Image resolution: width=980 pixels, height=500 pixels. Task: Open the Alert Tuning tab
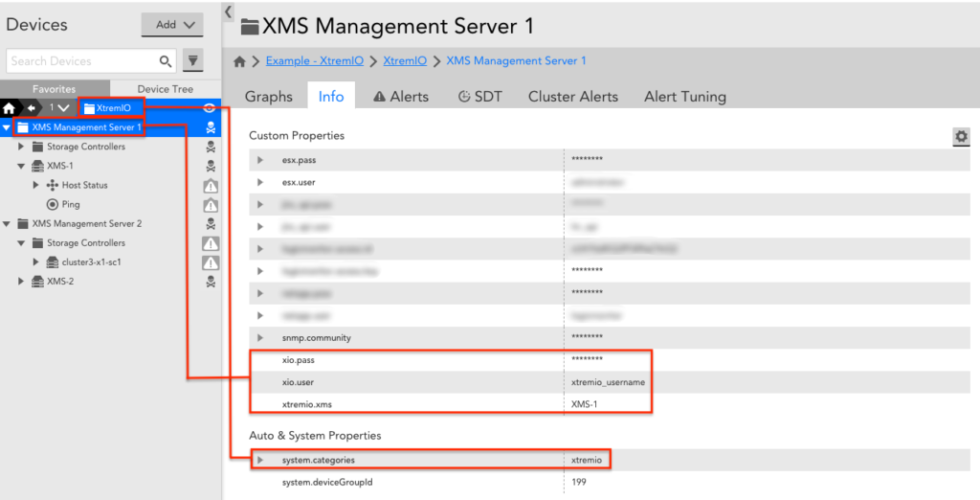[x=685, y=97]
